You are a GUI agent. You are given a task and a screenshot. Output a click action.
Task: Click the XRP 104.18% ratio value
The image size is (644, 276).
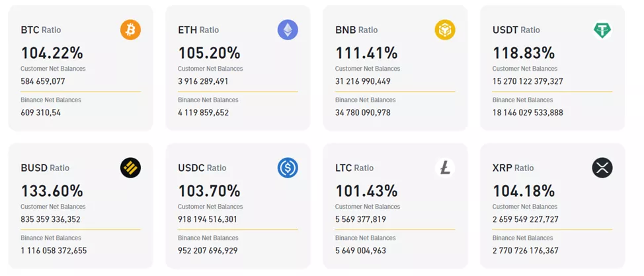point(524,191)
